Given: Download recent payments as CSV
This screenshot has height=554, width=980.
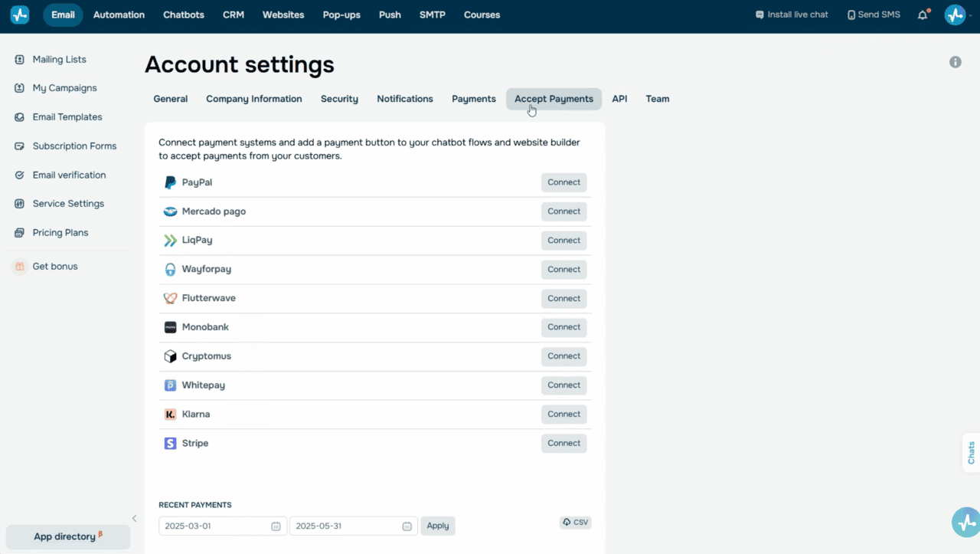Looking at the screenshot, I should point(576,523).
